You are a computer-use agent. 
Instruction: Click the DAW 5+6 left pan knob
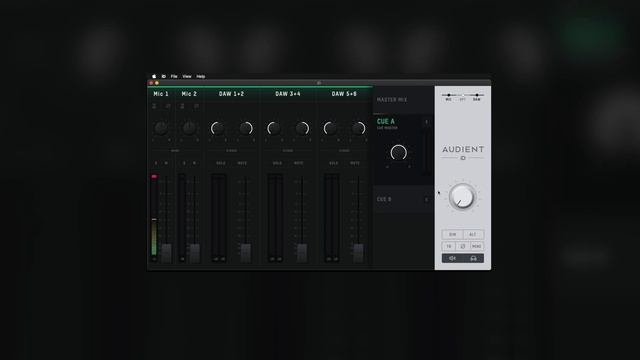(x=330, y=129)
